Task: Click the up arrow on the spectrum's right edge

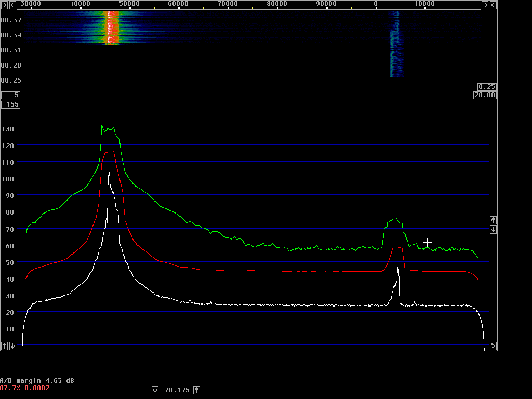Action: [x=494, y=220]
